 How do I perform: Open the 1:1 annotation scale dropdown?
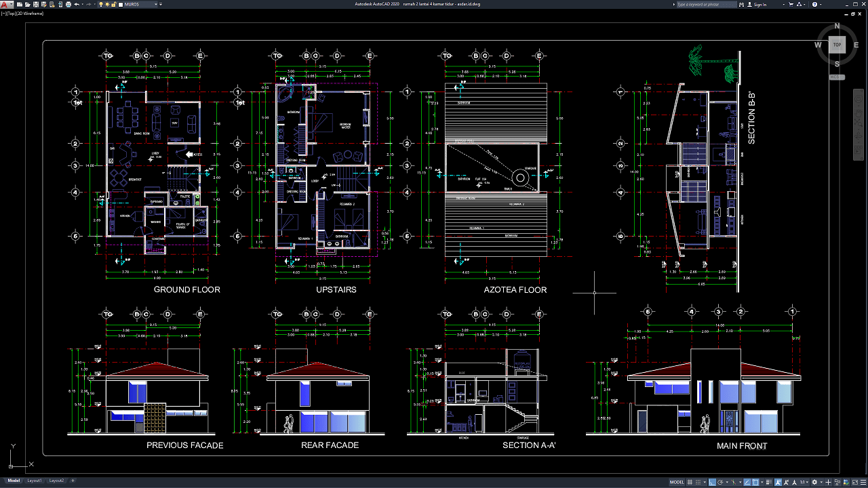click(804, 482)
